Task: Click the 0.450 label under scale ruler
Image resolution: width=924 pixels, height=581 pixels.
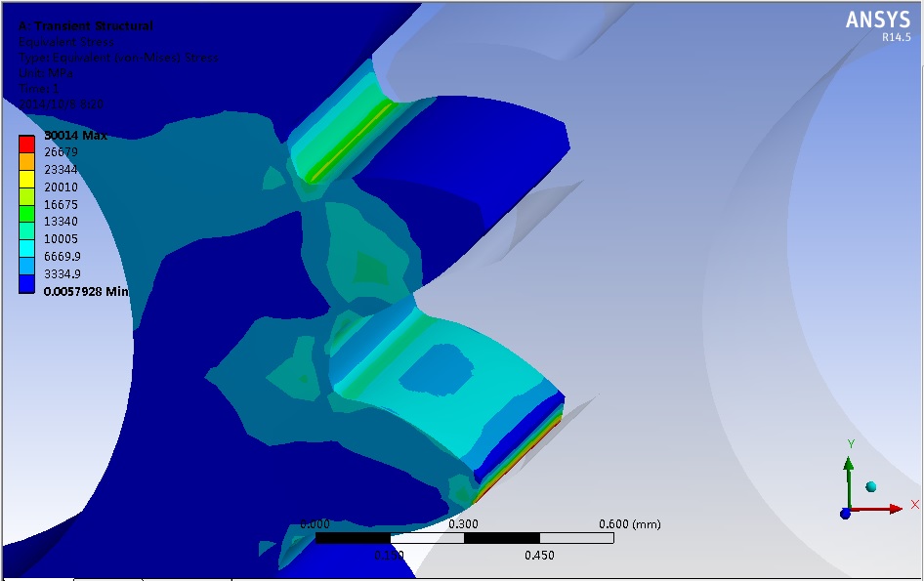Action: pos(539,555)
